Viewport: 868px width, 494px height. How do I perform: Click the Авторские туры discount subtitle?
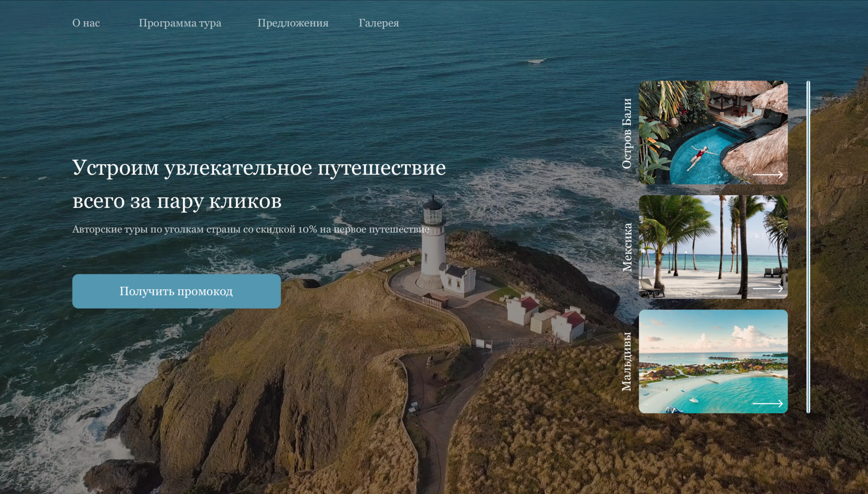coord(251,229)
